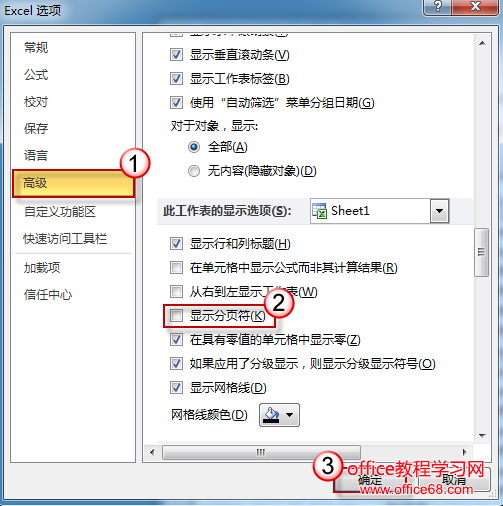Click the vertical scrollbar up arrow
The image size is (503, 506).
coord(482,43)
